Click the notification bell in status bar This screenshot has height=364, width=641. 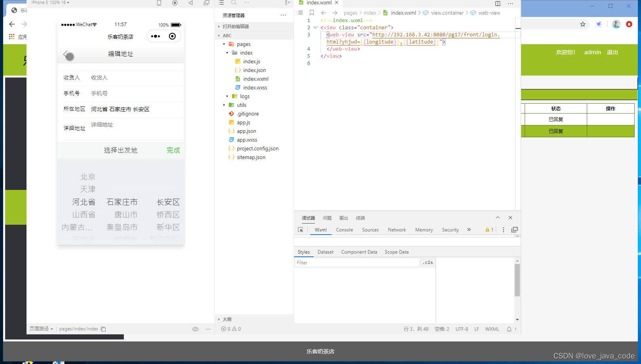coord(509,329)
